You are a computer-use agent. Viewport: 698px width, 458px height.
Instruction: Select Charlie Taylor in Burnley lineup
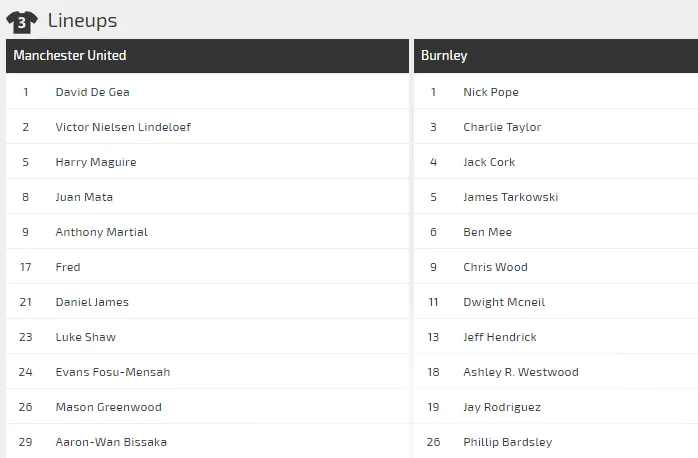click(502, 127)
